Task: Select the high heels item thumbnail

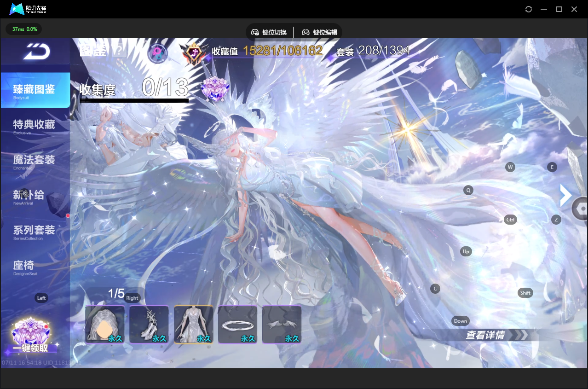Action: (149, 324)
